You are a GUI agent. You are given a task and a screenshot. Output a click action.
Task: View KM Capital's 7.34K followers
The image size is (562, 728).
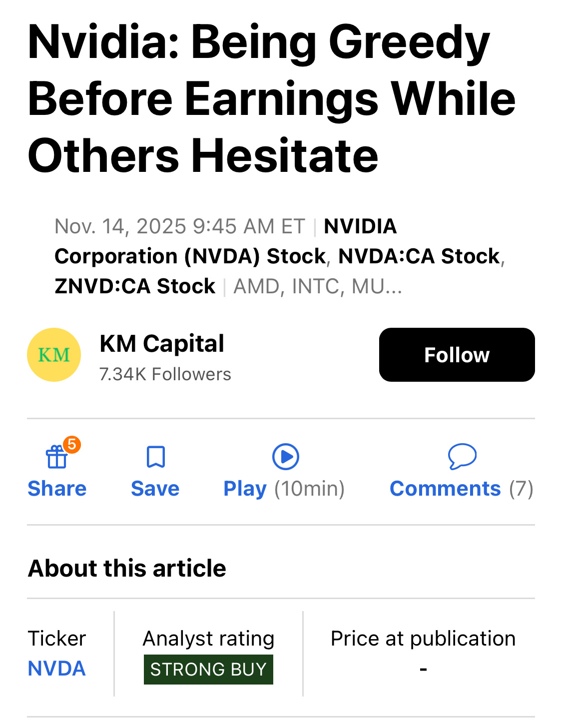(x=165, y=374)
